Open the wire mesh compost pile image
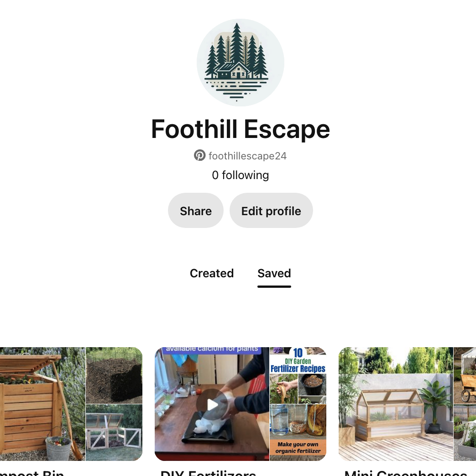 coord(114,376)
